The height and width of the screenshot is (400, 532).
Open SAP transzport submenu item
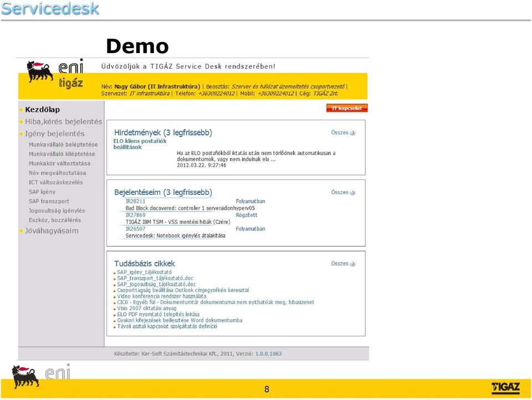[49, 201]
